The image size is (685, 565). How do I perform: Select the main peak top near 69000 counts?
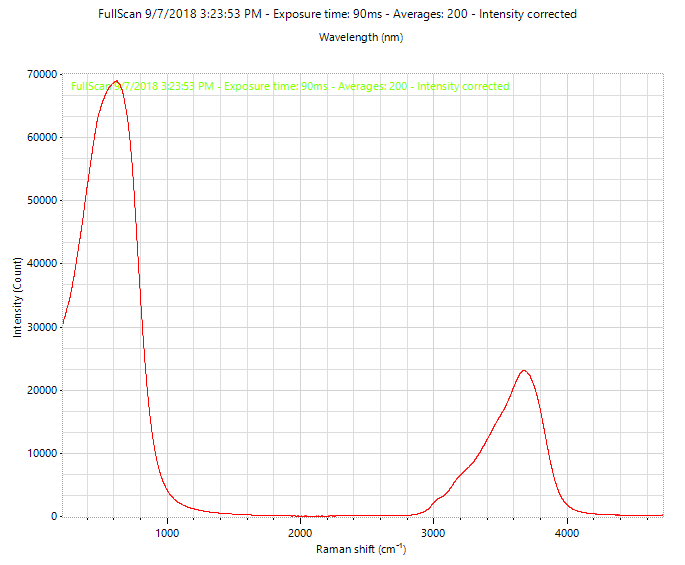click(116, 81)
